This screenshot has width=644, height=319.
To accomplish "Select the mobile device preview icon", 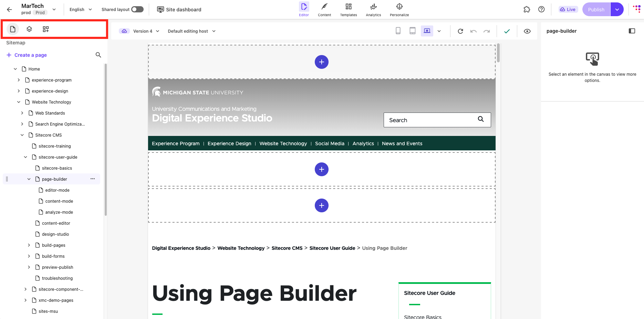I will pyautogui.click(x=398, y=31).
